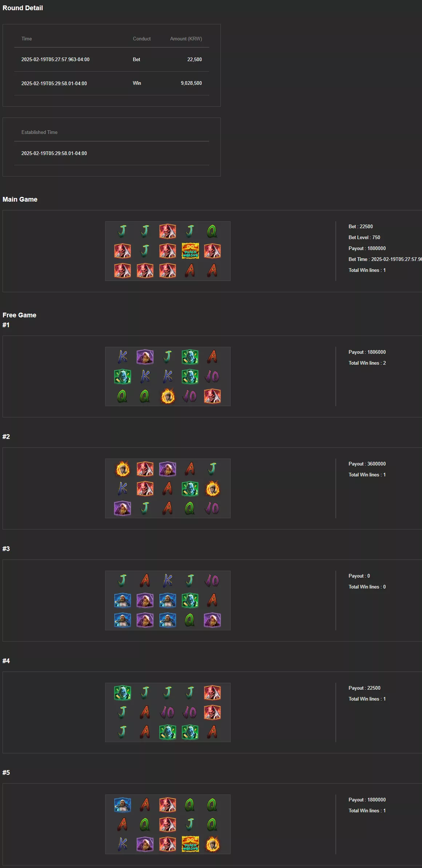This screenshot has height=868, width=422.
Task: Select the blue ogre symbol in Free Game #5
Action: [x=123, y=805]
